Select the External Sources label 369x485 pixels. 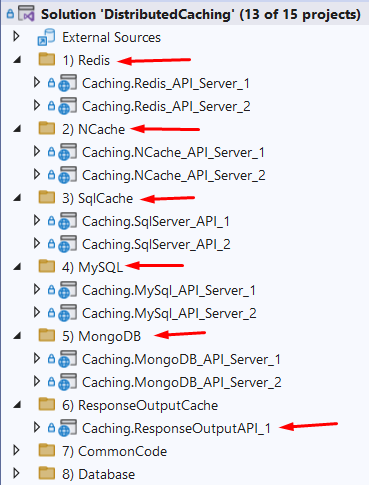point(111,37)
